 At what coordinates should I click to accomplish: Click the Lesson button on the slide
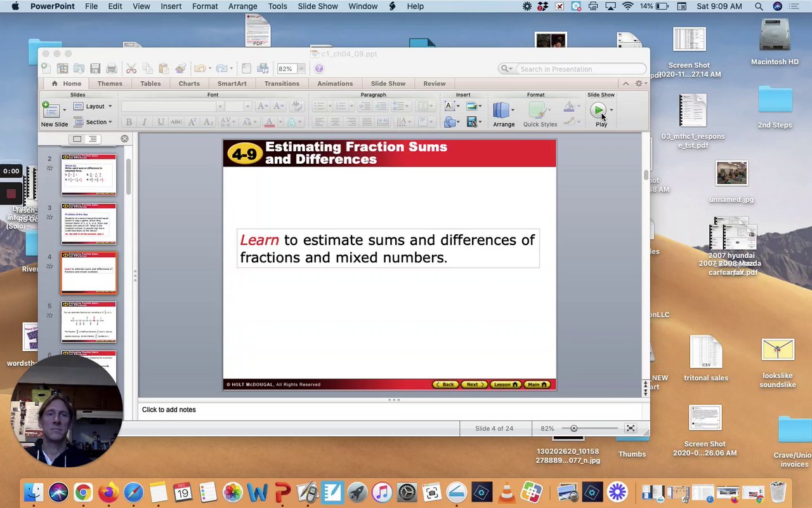(506, 384)
